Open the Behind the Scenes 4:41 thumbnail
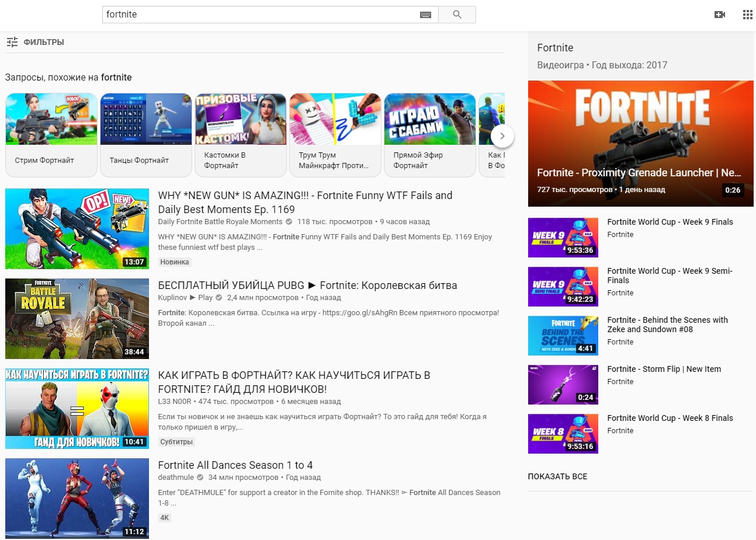Screen dimensions: 756x540 [563, 336]
